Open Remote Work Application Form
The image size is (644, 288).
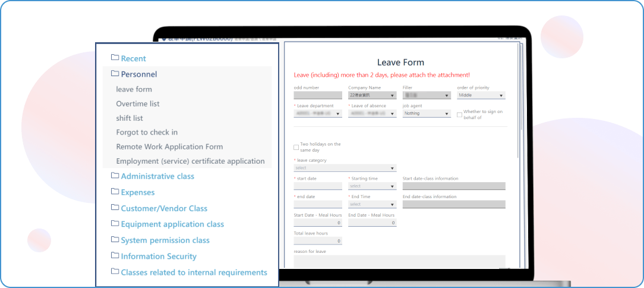pos(169,146)
